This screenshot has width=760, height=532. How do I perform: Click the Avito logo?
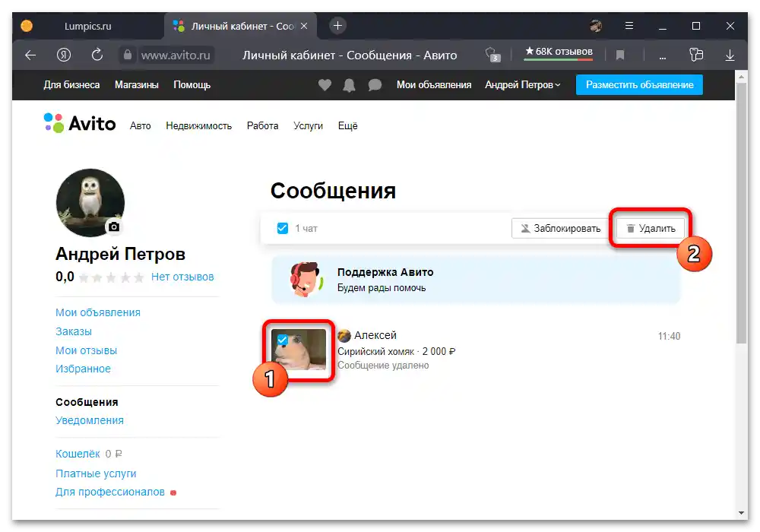point(80,124)
